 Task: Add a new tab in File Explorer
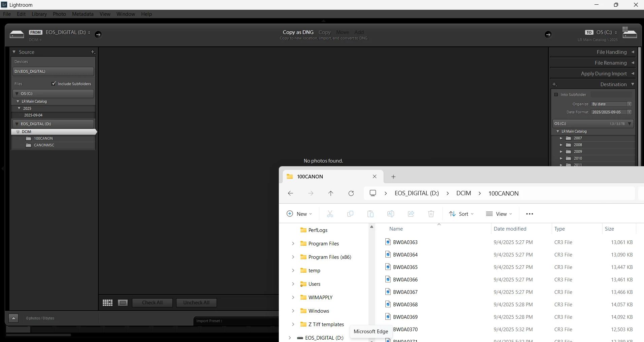(x=393, y=177)
